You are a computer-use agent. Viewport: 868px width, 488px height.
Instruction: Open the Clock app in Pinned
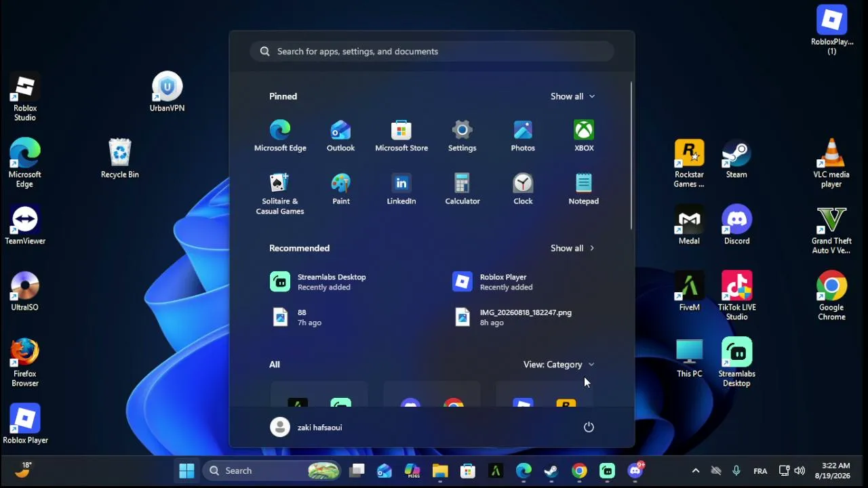point(523,189)
